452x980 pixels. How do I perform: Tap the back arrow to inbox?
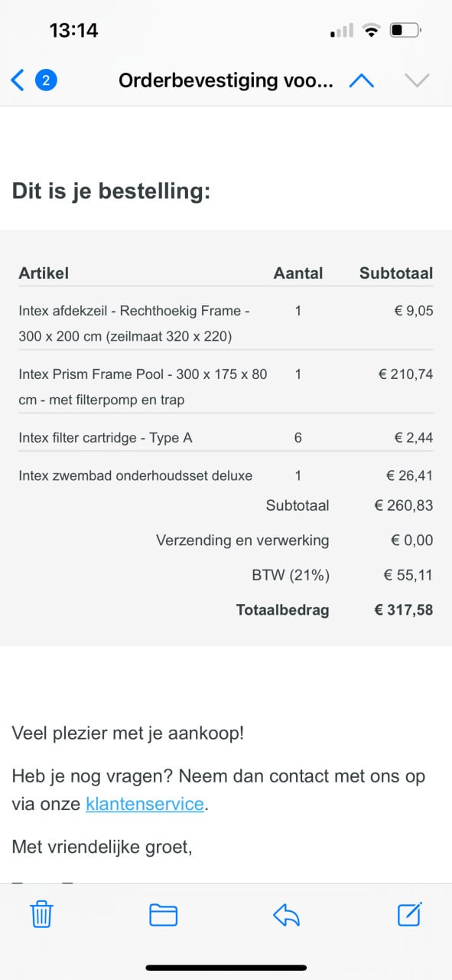point(18,80)
